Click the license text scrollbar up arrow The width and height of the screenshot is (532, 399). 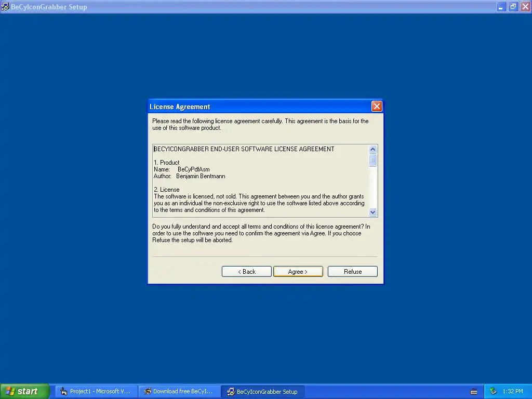[x=373, y=149]
